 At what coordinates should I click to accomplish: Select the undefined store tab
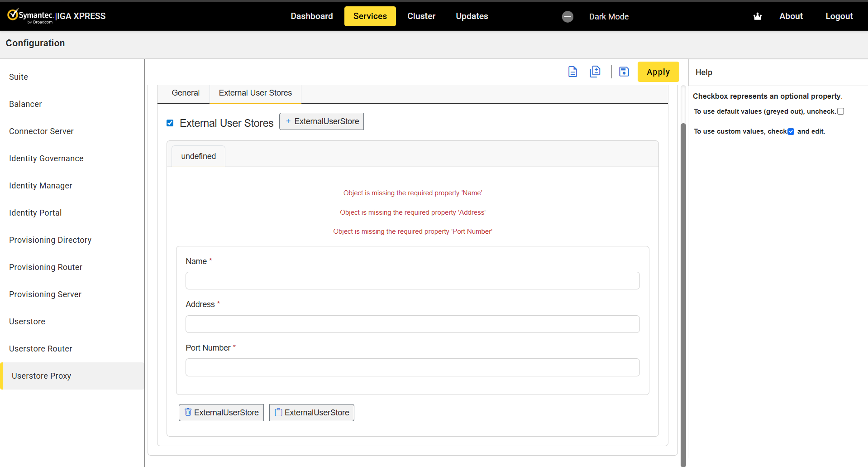pos(198,156)
